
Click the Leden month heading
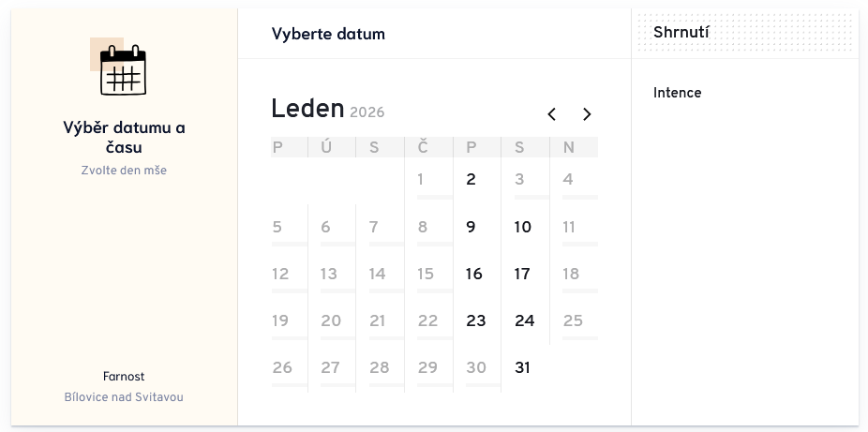[307, 109]
